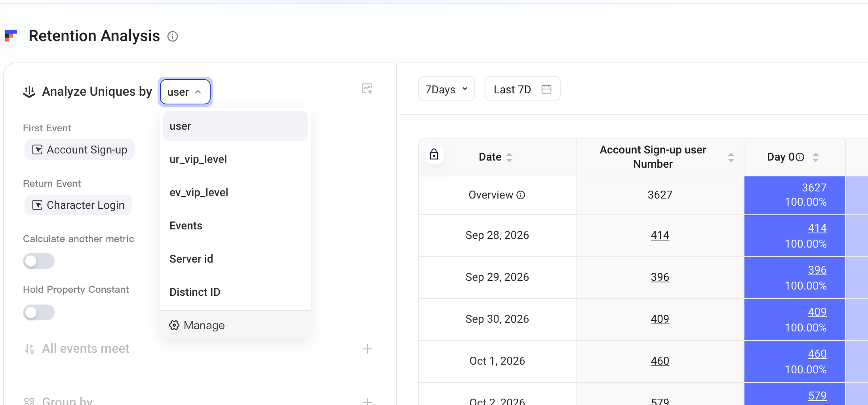Viewport: 868px width, 405px height.
Task: Select Server id option
Action: [236, 259]
